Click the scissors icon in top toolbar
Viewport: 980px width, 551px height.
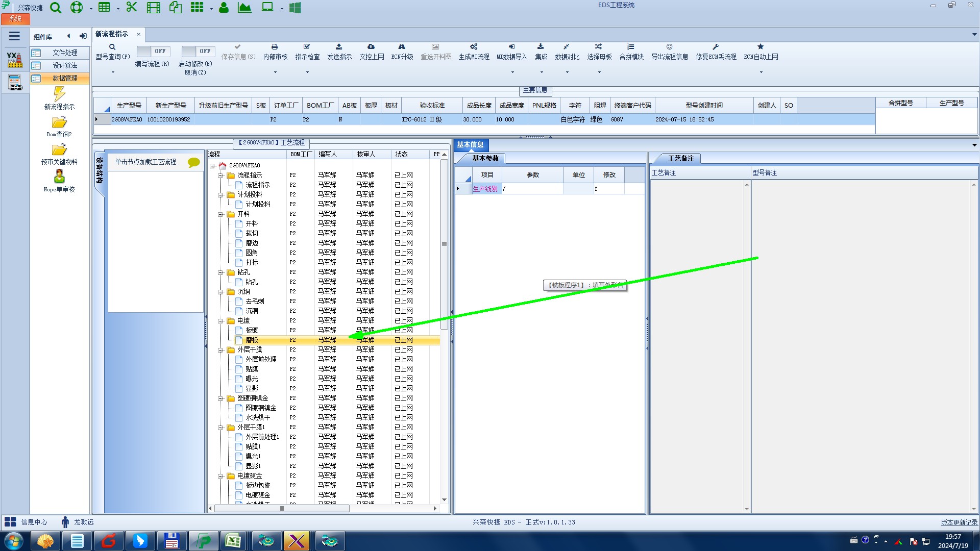(x=132, y=7)
